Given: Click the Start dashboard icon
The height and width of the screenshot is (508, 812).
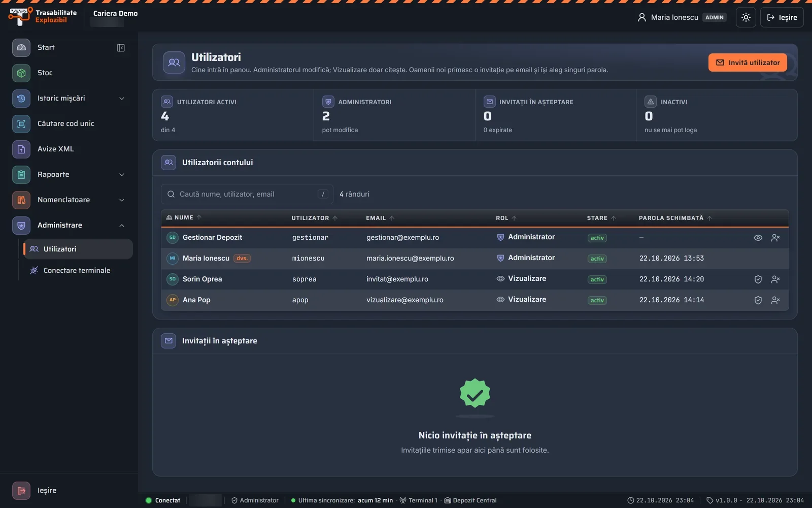Looking at the screenshot, I should pyautogui.click(x=21, y=47).
